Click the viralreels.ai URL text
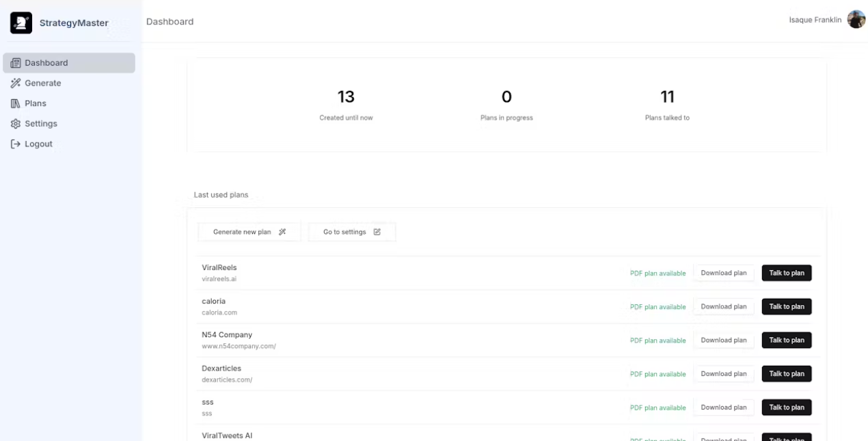Viewport: 868px width, 441px height. tap(219, 279)
